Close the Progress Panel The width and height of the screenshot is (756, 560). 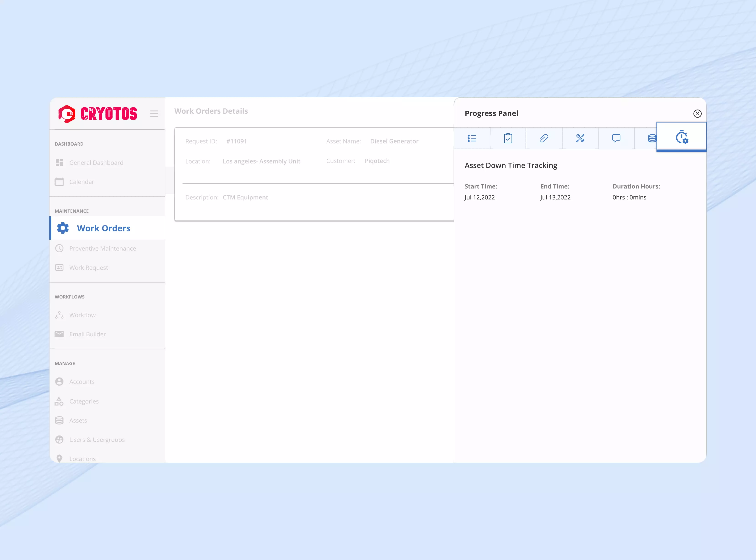697,114
